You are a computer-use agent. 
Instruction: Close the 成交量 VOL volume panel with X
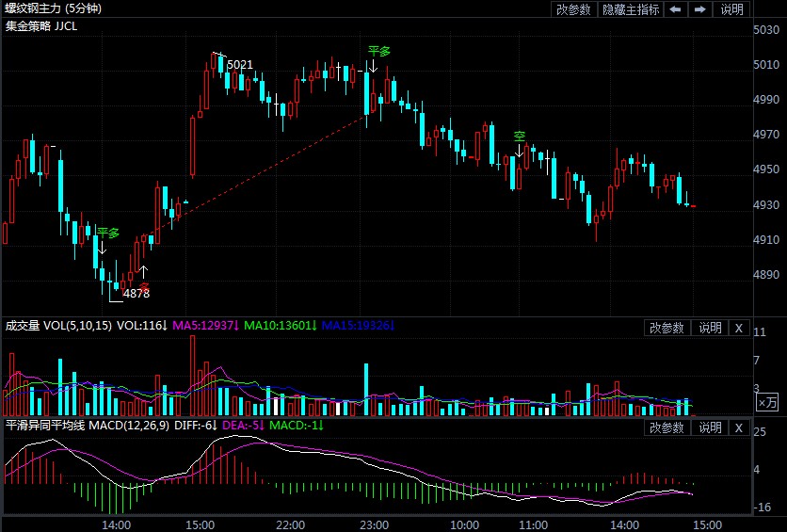coord(739,328)
